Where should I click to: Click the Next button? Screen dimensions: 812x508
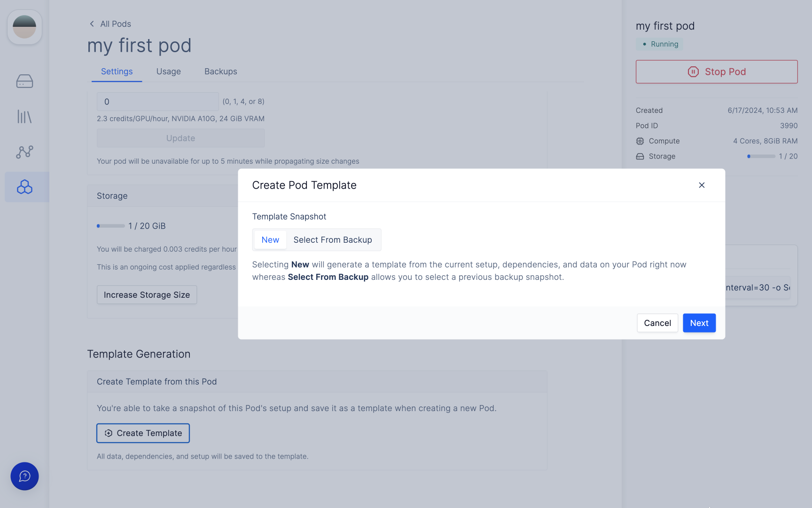(x=699, y=323)
